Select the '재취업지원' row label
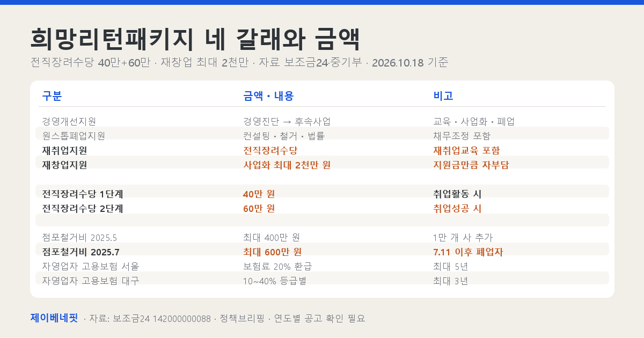The height and width of the screenshot is (338, 644). [64, 150]
